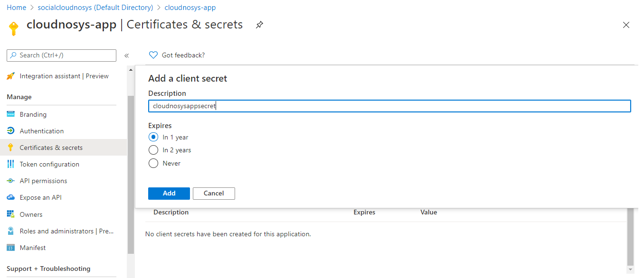644x278 pixels.
Task: Click the Expose an API cloud icon
Action: pyautogui.click(x=11, y=197)
